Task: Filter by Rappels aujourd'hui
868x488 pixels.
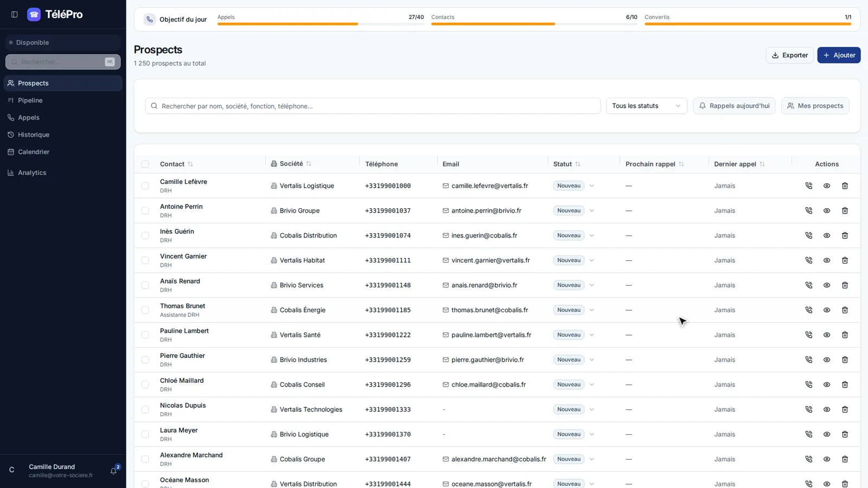Action: 734,106
